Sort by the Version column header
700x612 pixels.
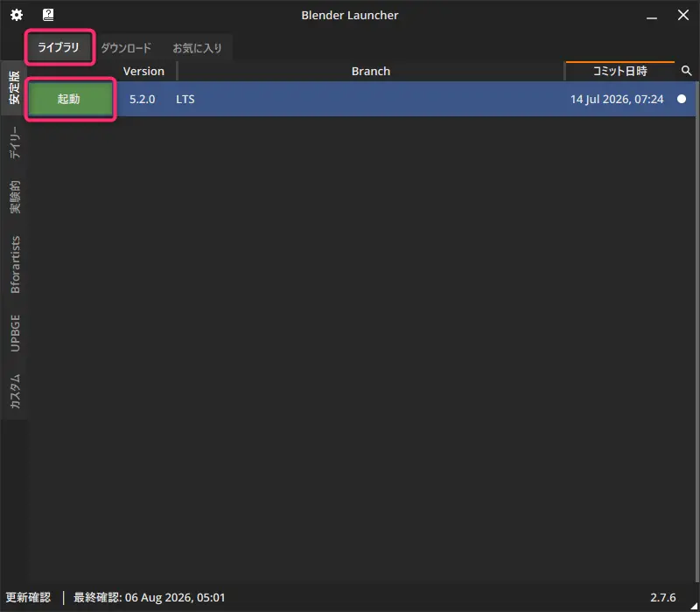143,72
